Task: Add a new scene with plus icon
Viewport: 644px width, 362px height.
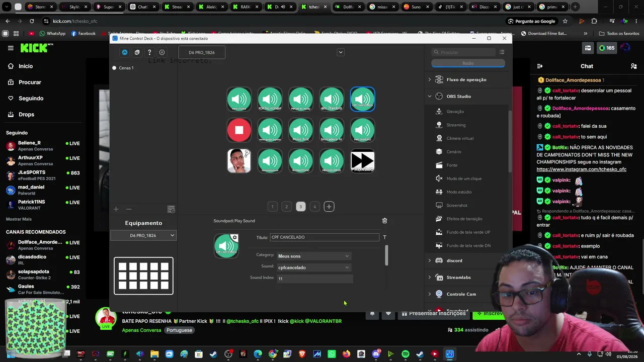Action: pyautogui.click(x=116, y=209)
